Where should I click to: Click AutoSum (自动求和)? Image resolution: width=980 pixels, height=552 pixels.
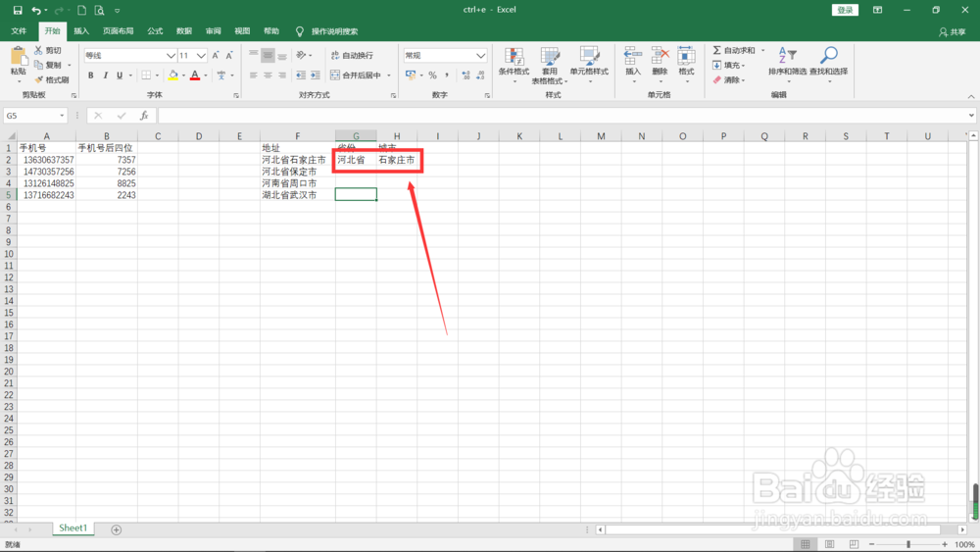click(x=734, y=50)
